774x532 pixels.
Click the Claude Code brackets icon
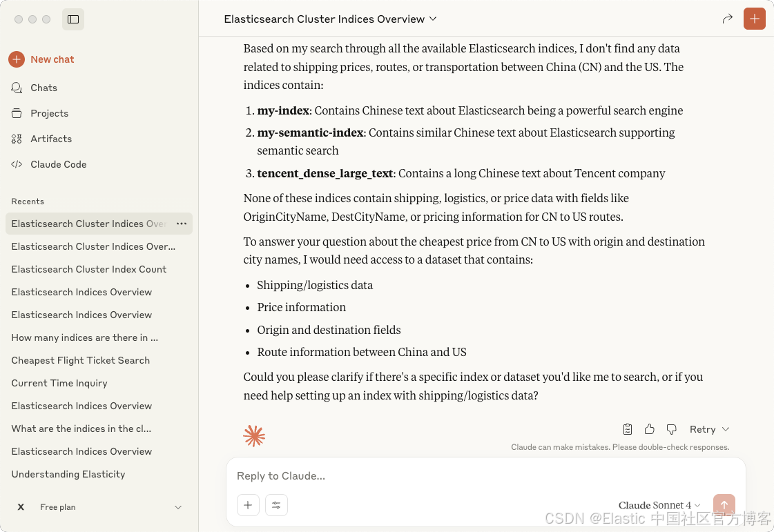pos(17,164)
